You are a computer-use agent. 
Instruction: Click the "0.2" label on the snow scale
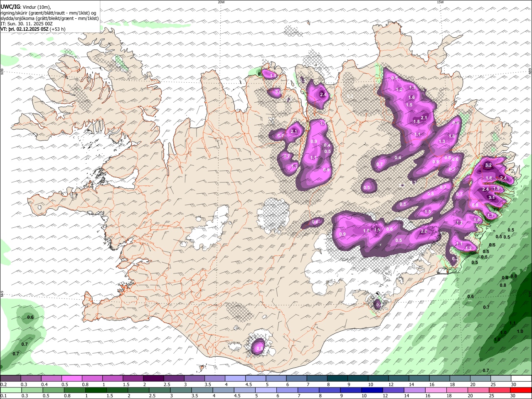point(3,384)
